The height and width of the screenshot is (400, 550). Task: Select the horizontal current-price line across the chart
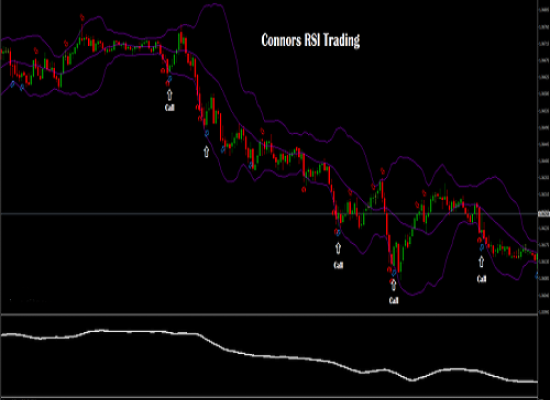pos(269,213)
